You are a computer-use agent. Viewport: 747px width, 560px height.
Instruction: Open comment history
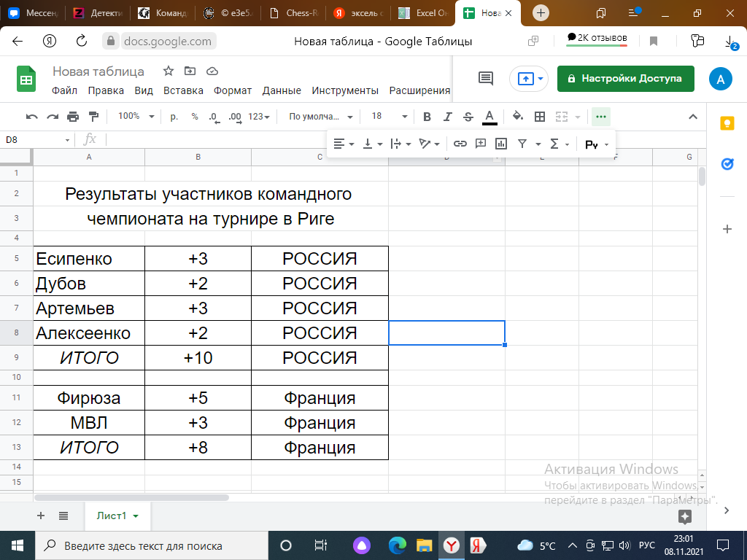485,79
